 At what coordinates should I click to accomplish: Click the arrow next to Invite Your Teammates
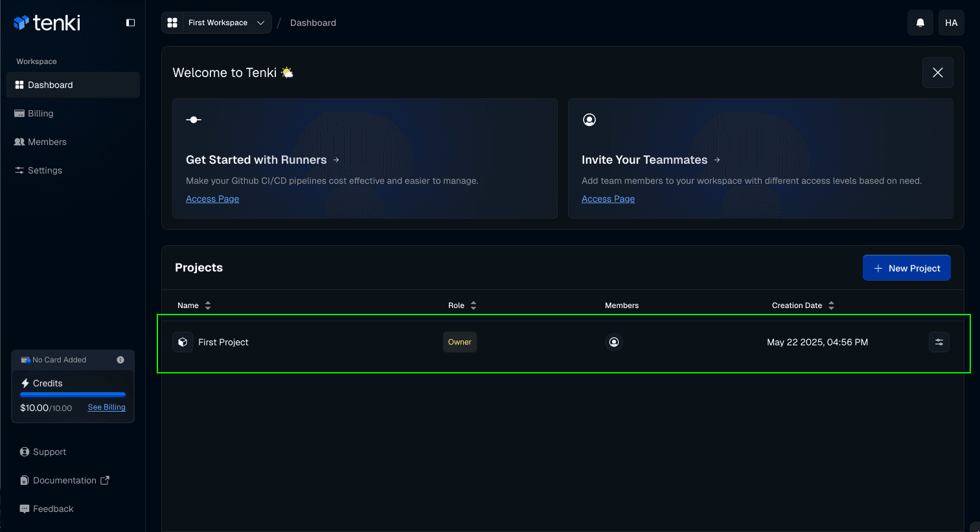point(717,160)
